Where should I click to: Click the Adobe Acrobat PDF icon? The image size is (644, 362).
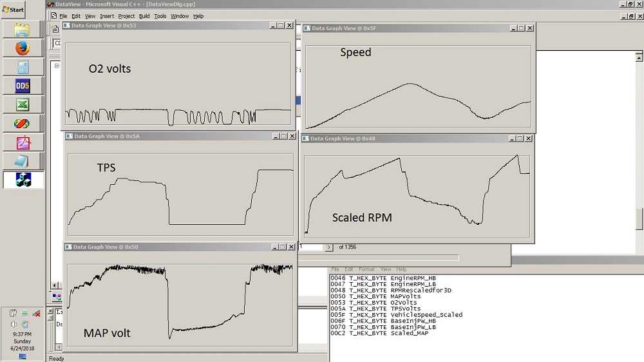(x=23, y=142)
